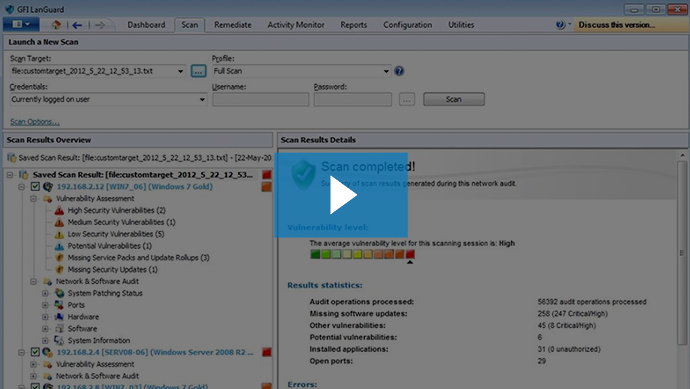Start scan with the Scan button
This screenshot has width=690, height=389.
pos(454,99)
